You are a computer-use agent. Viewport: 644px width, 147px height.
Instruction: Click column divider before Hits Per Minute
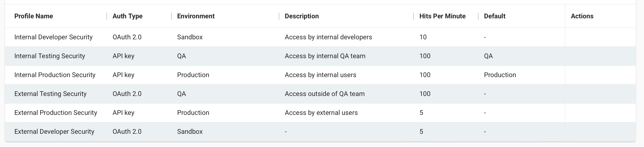[x=413, y=16]
